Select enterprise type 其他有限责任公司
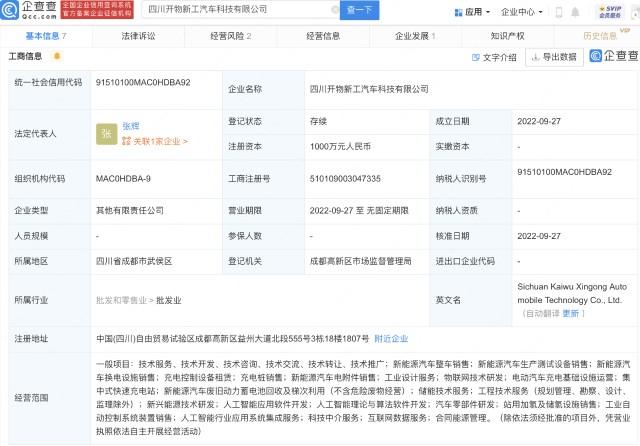The width and height of the screenshot is (640, 446). click(x=130, y=211)
